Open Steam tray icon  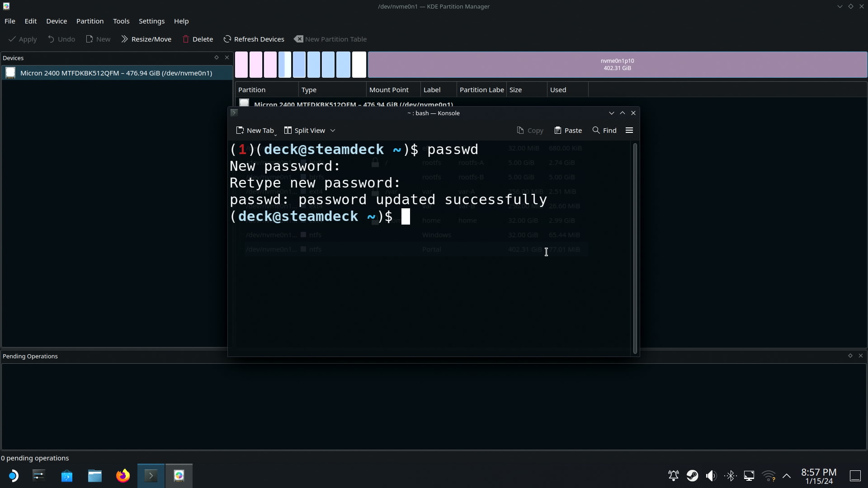coord(692,476)
